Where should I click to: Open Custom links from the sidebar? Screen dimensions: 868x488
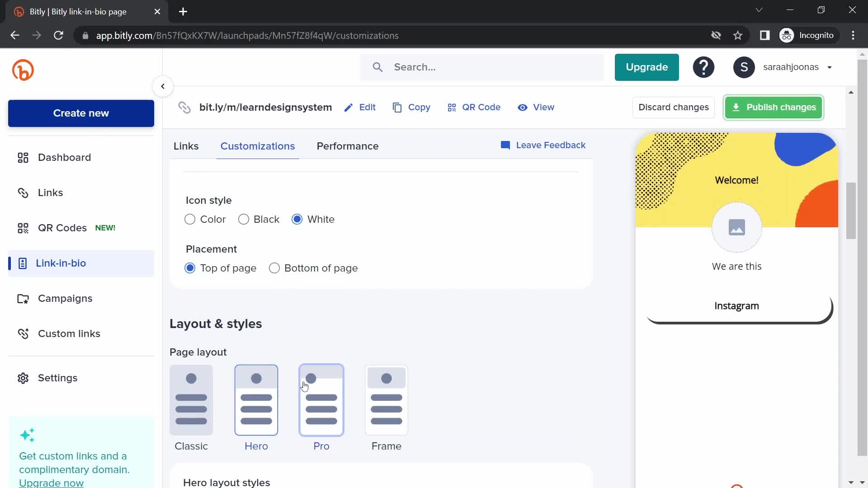tap(81, 334)
